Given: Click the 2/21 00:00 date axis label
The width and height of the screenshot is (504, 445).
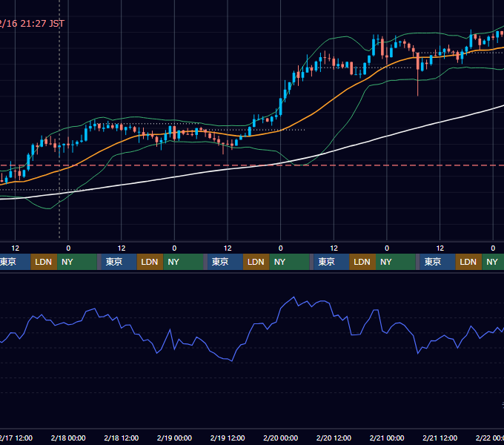Looking at the screenshot, I should click(387, 438).
